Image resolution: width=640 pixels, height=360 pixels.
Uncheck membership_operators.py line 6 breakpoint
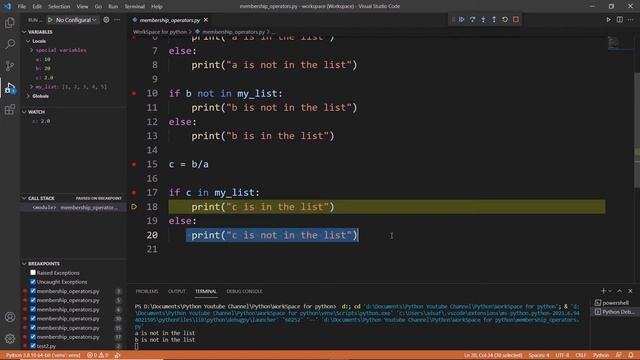coord(33,309)
